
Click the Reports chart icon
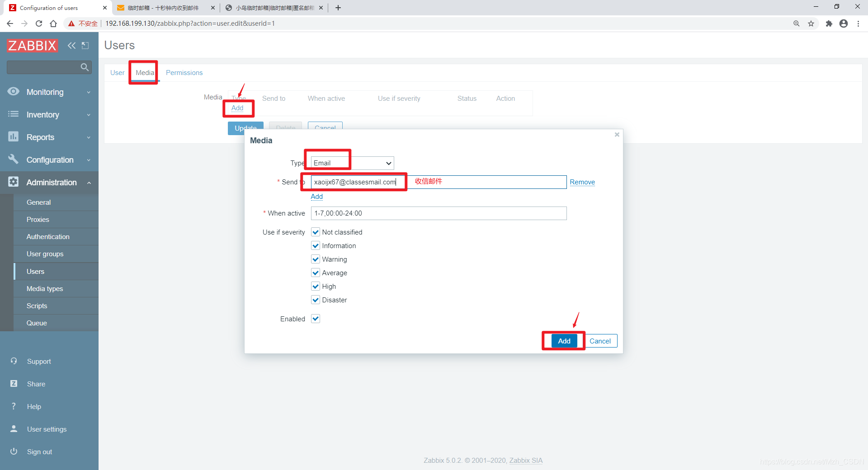14,136
